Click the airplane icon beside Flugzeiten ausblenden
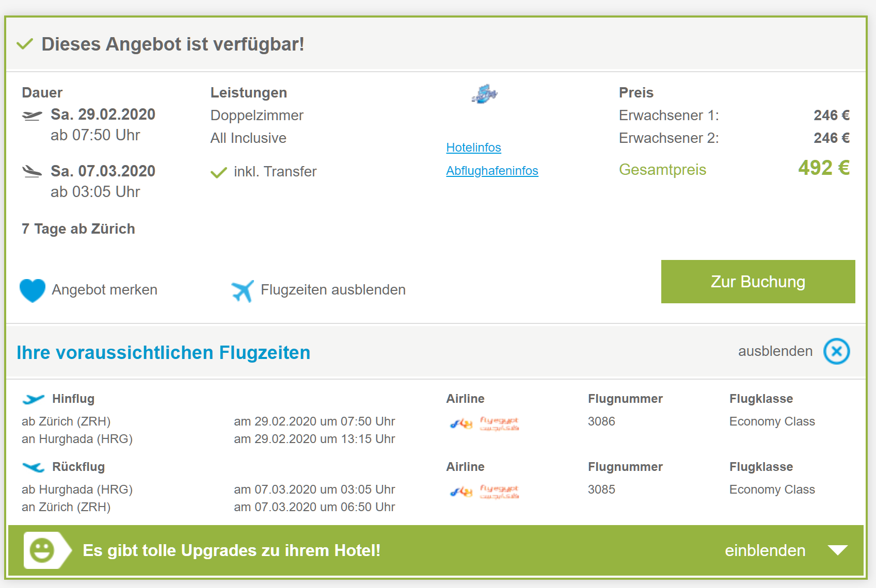Image resolution: width=876 pixels, height=588 pixels. click(243, 291)
